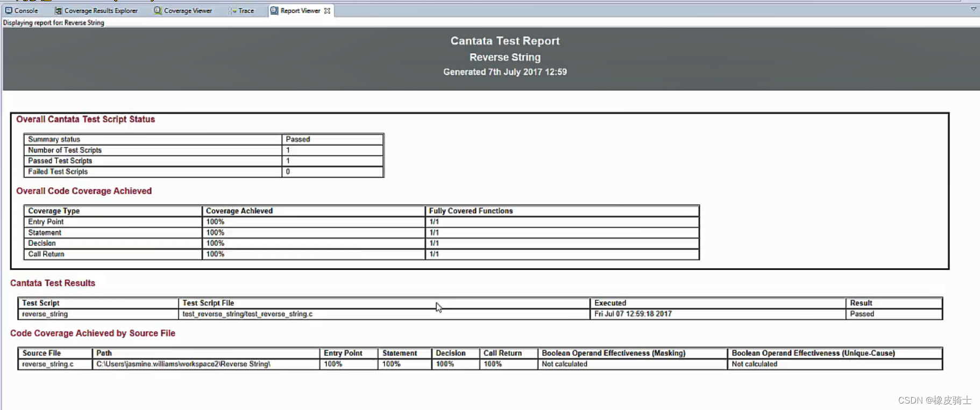This screenshot has width=980, height=410.
Task: Select 'Not calculated' under Unique-Cause column
Action: coord(835,364)
